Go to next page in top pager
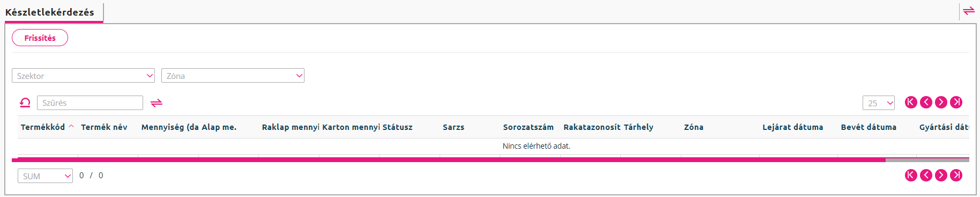Image resolution: width=980 pixels, height=197 pixels. click(941, 103)
